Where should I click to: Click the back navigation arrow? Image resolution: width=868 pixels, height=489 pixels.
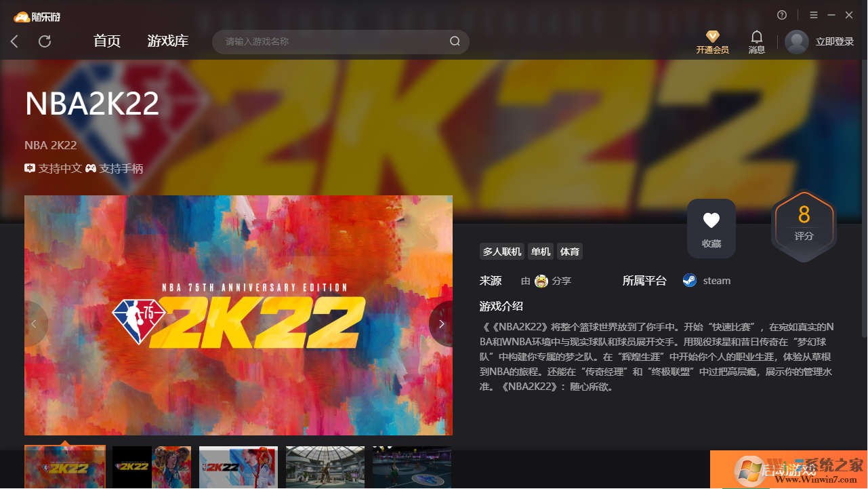click(14, 41)
